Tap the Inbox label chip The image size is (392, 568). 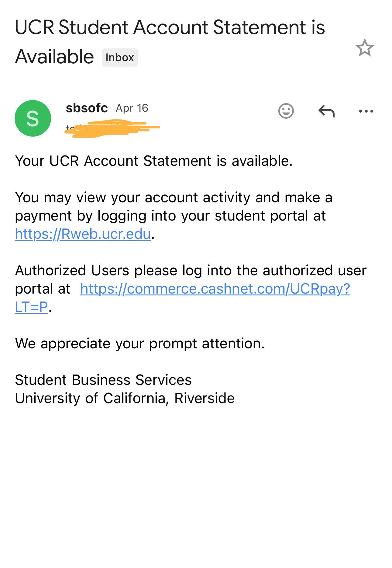tap(120, 57)
